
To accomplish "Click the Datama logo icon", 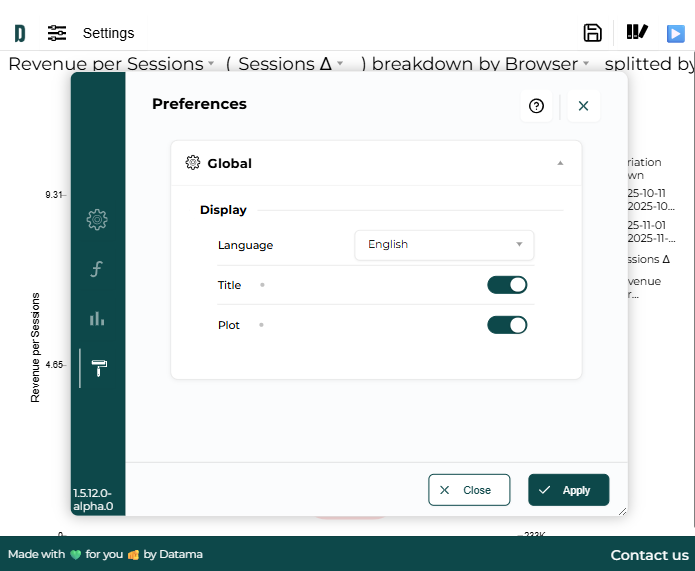I will [x=19, y=33].
